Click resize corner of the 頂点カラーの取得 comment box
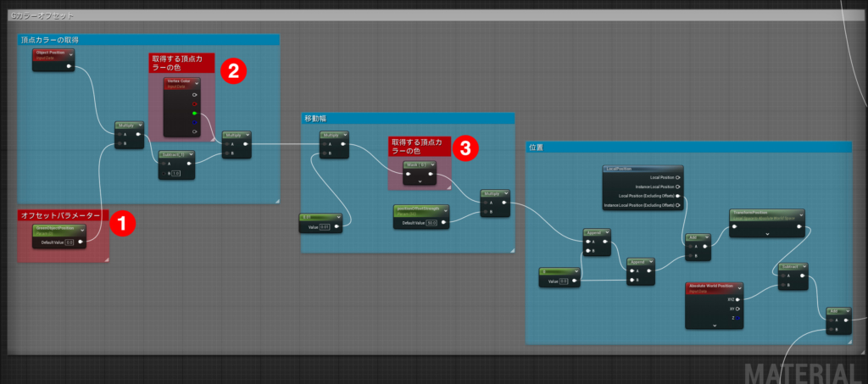The width and height of the screenshot is (868, 384). coord(277,200)
